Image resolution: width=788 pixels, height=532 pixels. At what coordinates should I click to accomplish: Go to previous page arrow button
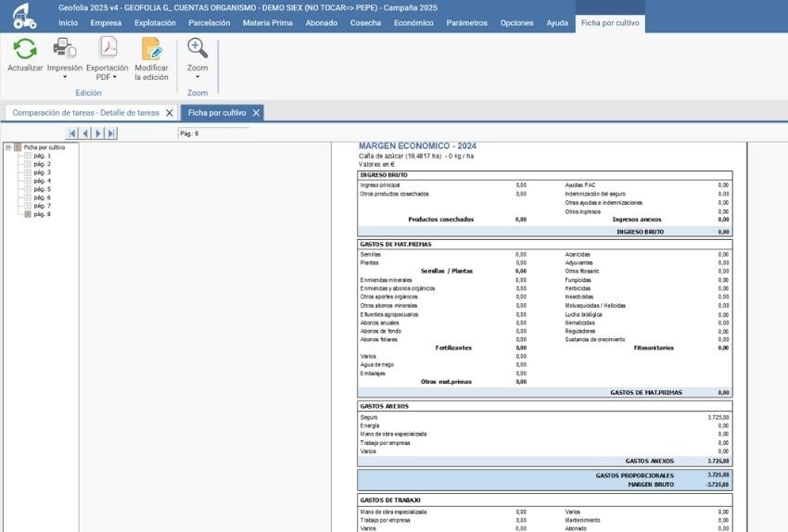[85, 133]
